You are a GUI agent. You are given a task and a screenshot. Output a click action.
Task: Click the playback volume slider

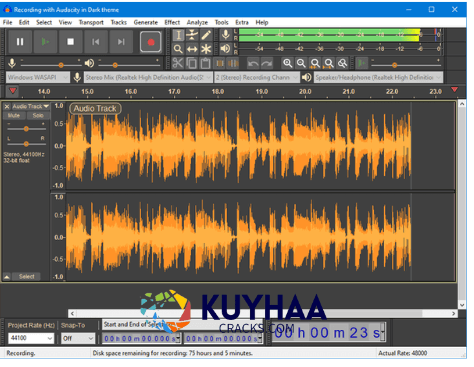(129, 65)
